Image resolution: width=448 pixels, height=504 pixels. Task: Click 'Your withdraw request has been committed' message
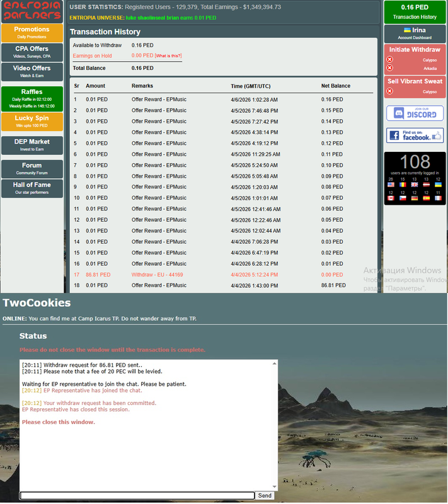point(100,403)
